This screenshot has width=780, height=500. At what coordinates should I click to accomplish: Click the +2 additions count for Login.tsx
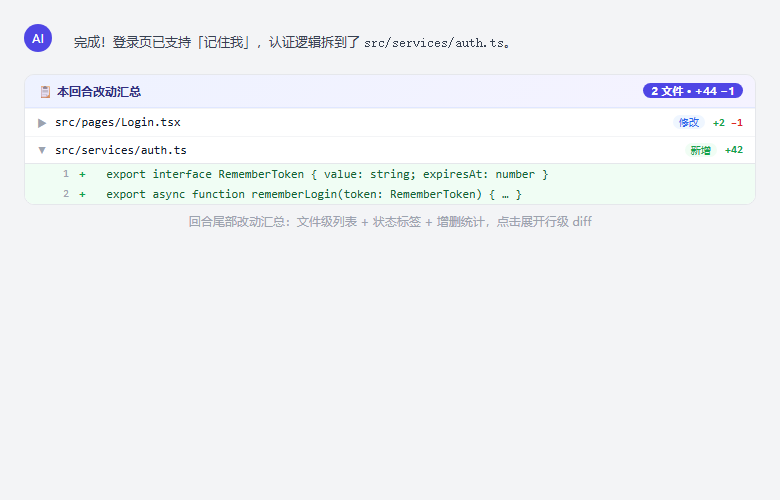[719, 123]
